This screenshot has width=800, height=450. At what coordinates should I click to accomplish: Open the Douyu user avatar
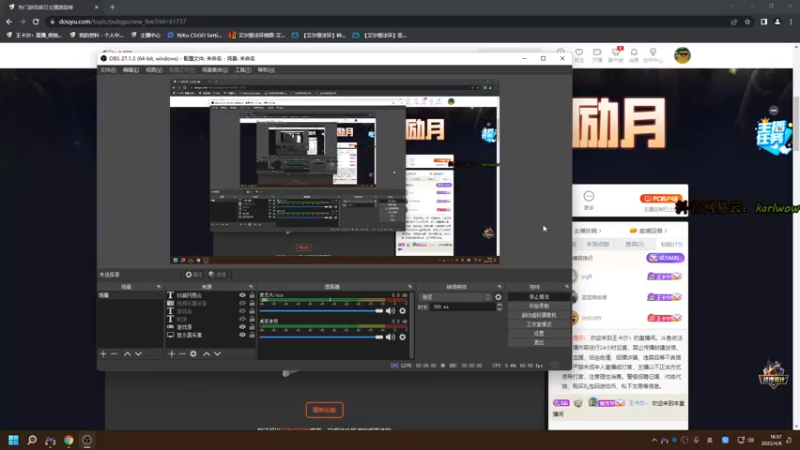tap(682, 55)
